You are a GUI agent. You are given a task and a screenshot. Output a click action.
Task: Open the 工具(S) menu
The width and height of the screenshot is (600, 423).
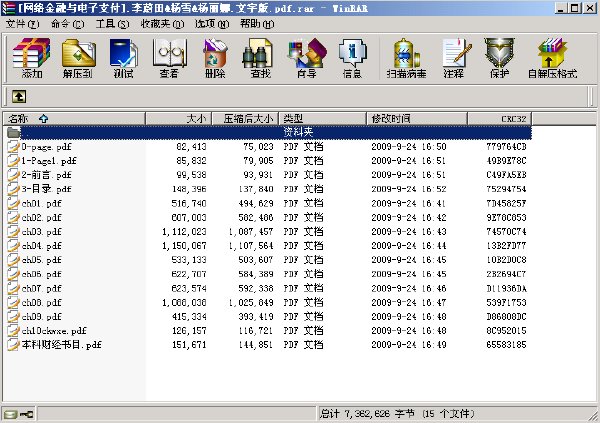[x=112, y=24]
